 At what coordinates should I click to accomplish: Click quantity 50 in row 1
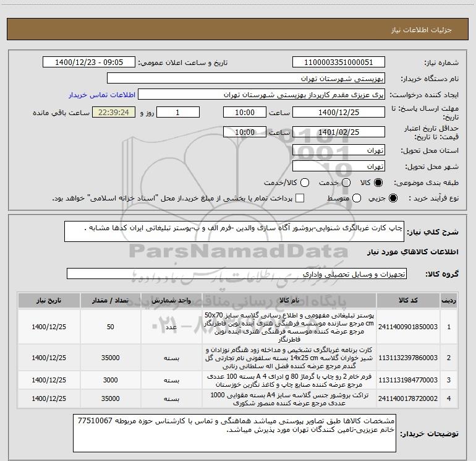pyautogui.click(x=111, y=327)
